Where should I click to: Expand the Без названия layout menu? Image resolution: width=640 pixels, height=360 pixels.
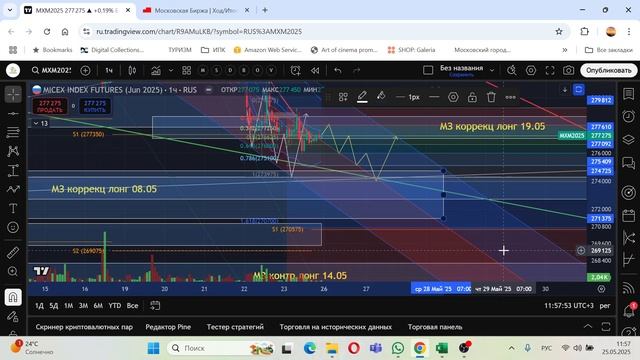[492, 70]
